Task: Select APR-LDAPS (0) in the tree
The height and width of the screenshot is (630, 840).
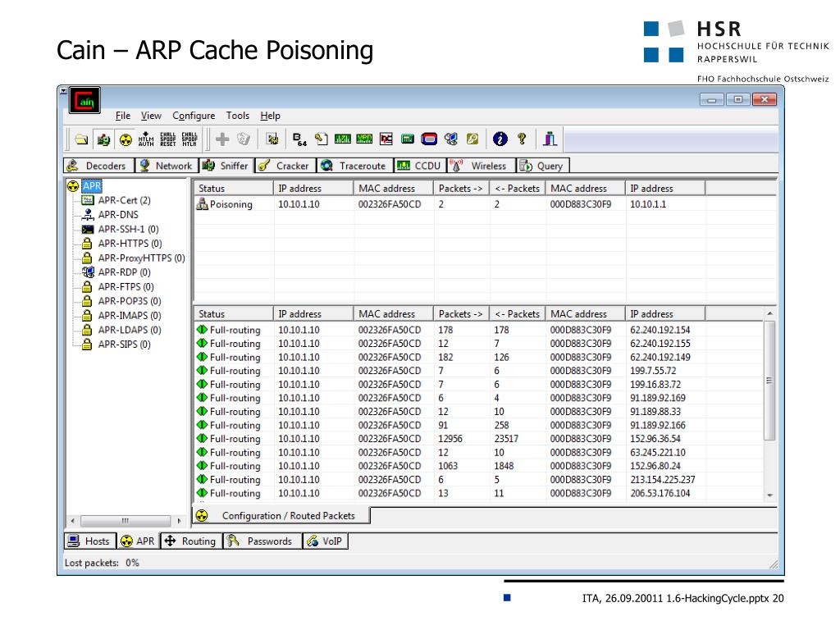Action: [x=130, y=331]
